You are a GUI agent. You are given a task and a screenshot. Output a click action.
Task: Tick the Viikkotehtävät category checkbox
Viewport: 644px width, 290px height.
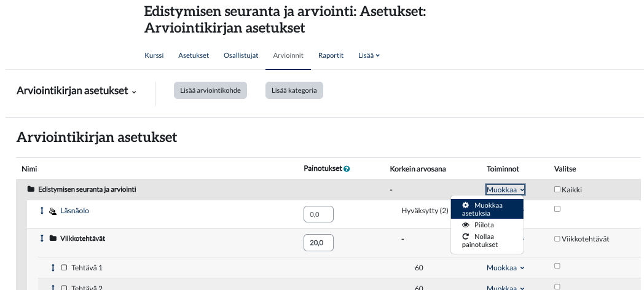coord(557,238)
